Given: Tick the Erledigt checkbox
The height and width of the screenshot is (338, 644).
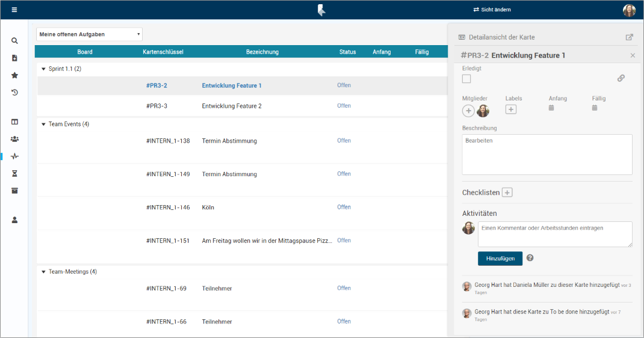Looking at the screenshot, I should (x=466, y=79).
